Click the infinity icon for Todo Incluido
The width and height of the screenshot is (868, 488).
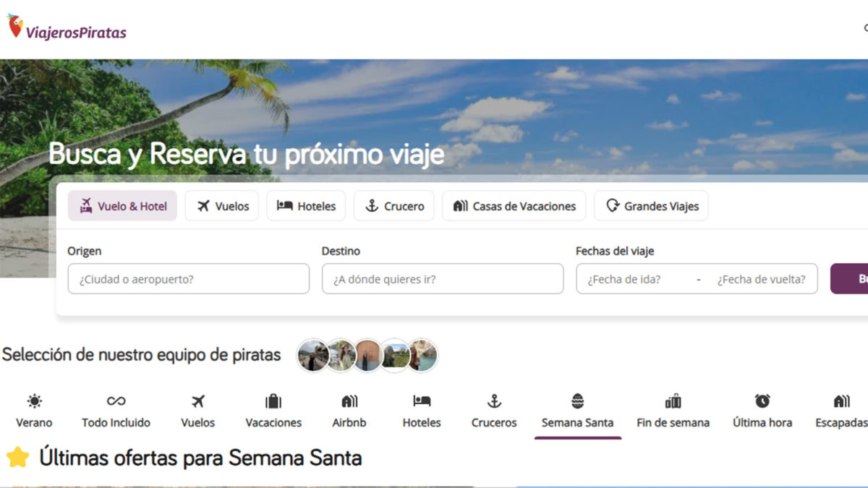click(x=116, y=401)
